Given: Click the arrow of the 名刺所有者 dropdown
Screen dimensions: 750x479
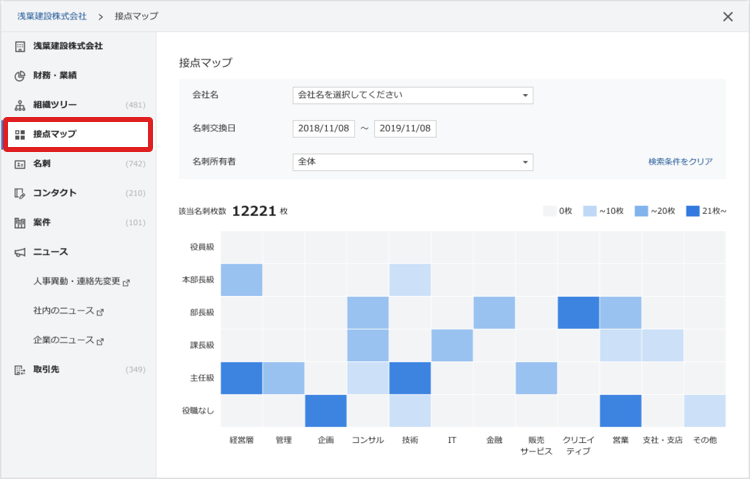Looking at the screenshot, I should pyautogui.click(x=525, y=162).
